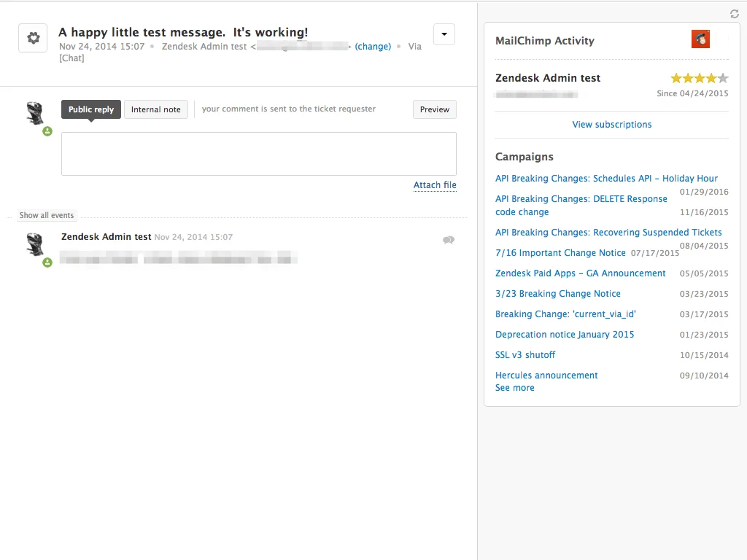Refresh the MailChimp Activity panel

tap(735, 13)
